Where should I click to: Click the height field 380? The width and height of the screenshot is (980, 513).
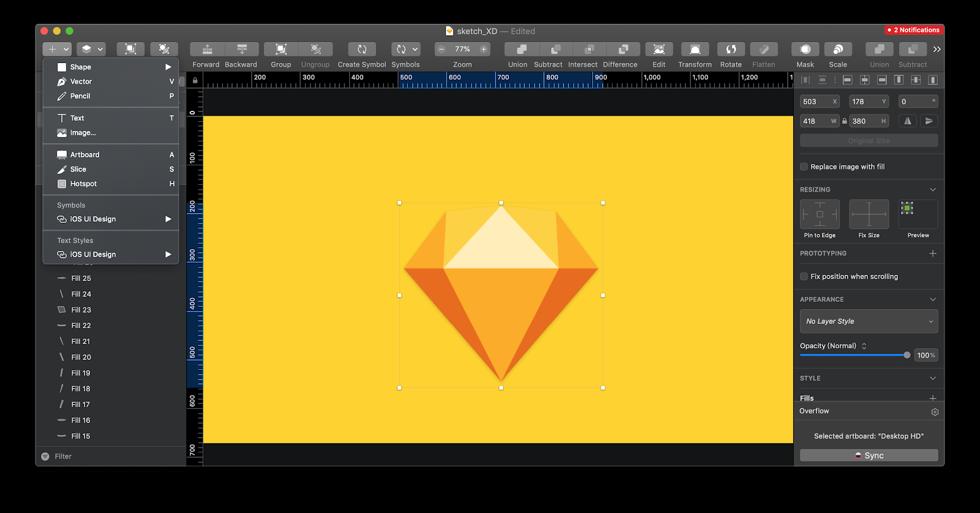coord(869,121)
